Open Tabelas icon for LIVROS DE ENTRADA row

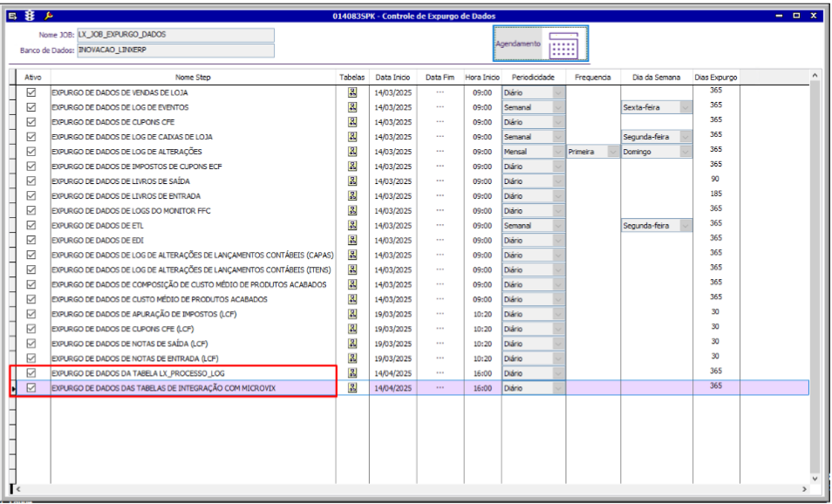tap(352, 196)
